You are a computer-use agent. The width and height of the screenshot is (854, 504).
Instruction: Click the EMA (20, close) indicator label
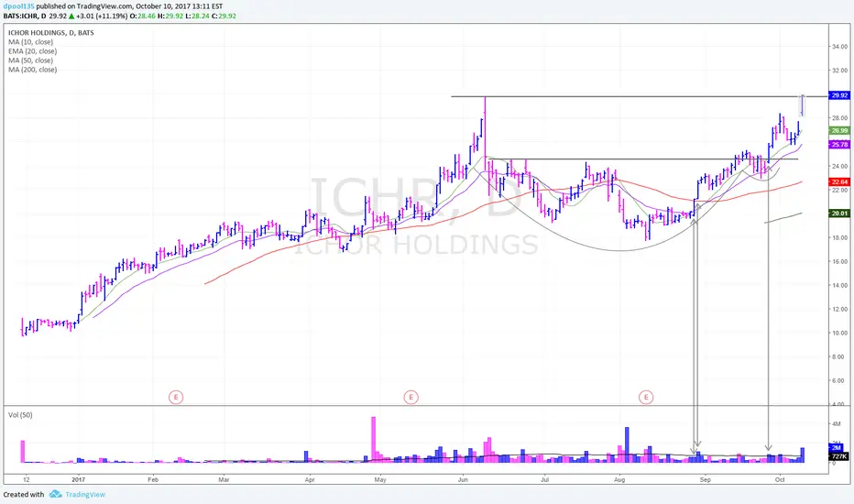32,51
